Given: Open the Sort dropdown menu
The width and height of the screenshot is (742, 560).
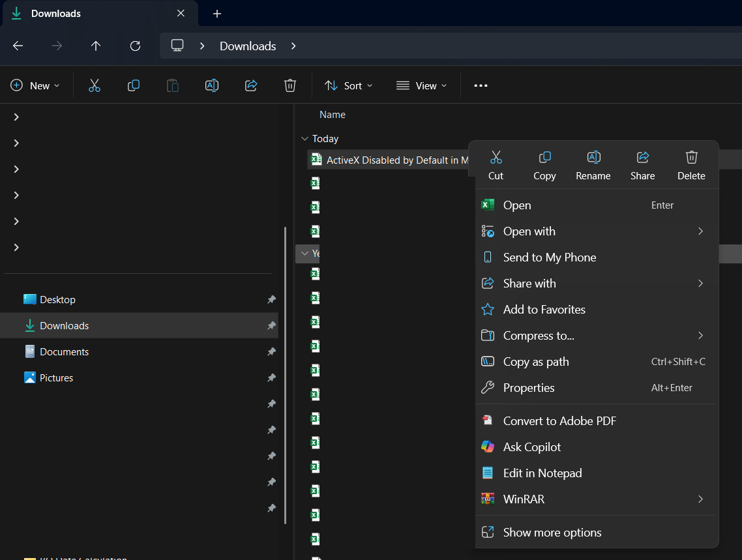Looking at the screenshot, I should click(x=349, y=85).
